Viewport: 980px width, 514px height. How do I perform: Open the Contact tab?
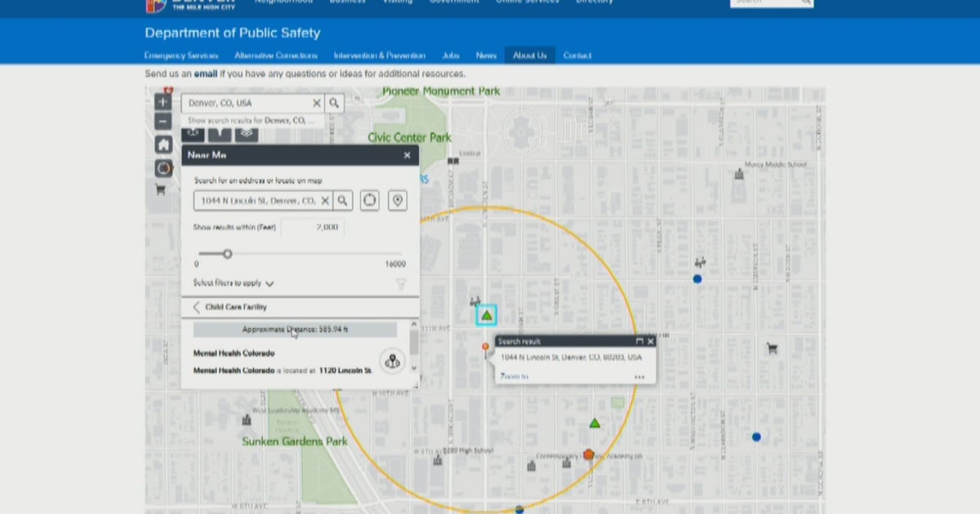pyautogui.click(x=577, y=55)
